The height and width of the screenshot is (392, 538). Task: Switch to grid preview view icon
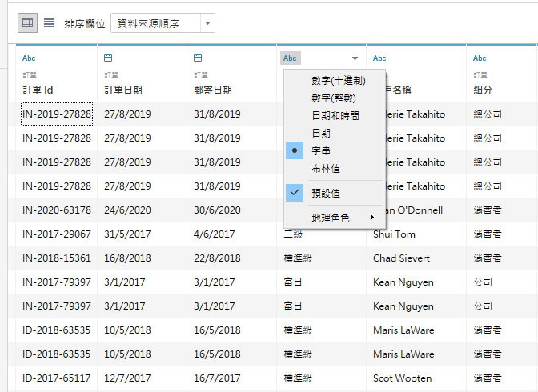point(28,23)
